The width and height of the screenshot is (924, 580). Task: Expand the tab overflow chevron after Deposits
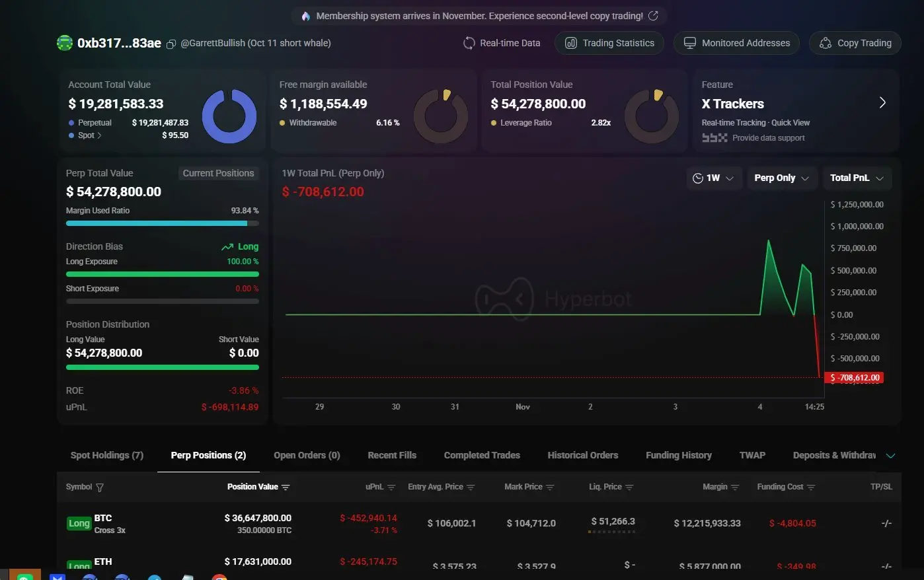[x=890, y=456]
